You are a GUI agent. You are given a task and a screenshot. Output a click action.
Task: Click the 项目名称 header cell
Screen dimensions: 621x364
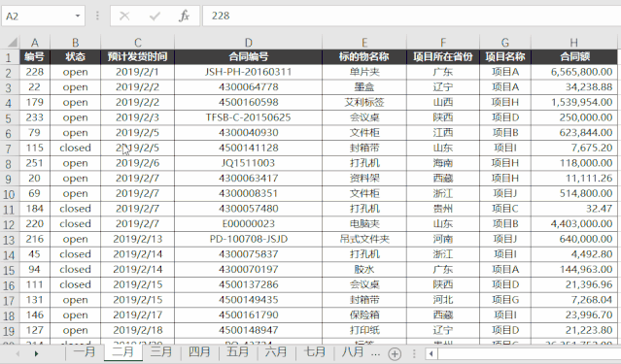click(x=505, y=56)
